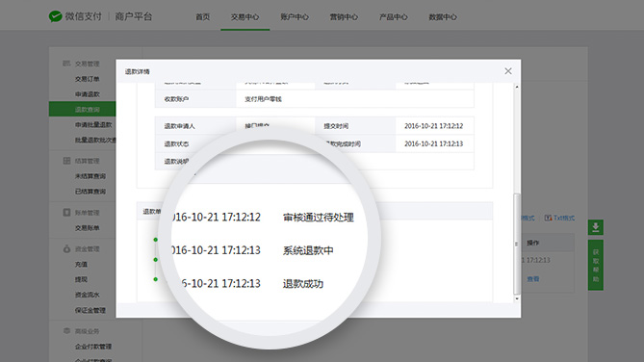
Task: Click the 审核通过待处理 status text
Action: click(319, 217)
